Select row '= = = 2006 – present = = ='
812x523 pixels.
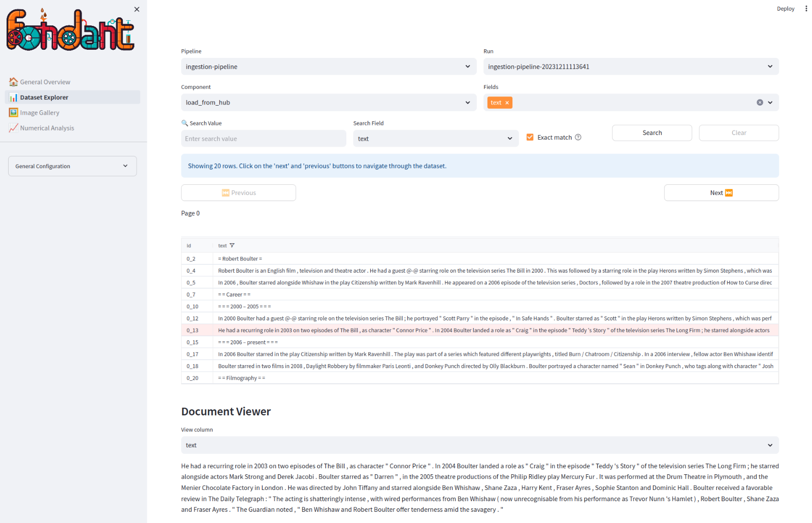pyautogui.click(x=480, y=342)
